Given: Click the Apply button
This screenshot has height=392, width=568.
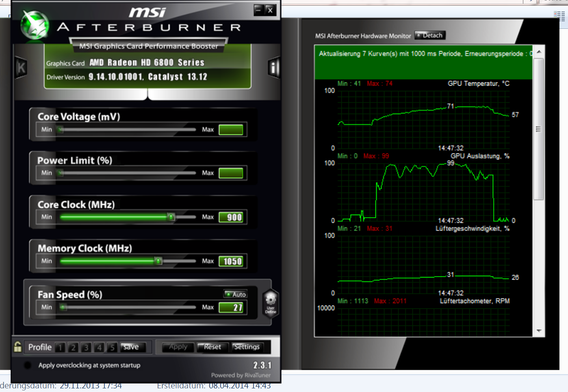Looking at the screenshot, I should coord(178,347).
